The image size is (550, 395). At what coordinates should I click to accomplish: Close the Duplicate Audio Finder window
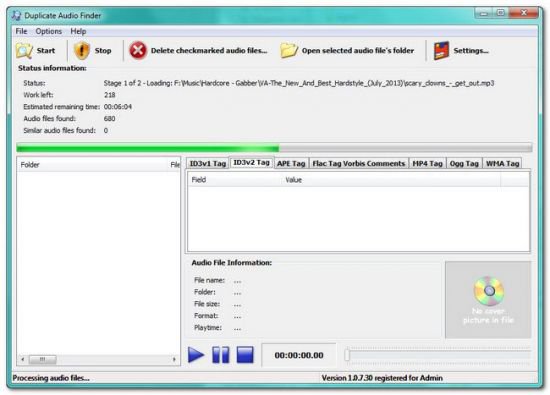[x=523, y=13]
